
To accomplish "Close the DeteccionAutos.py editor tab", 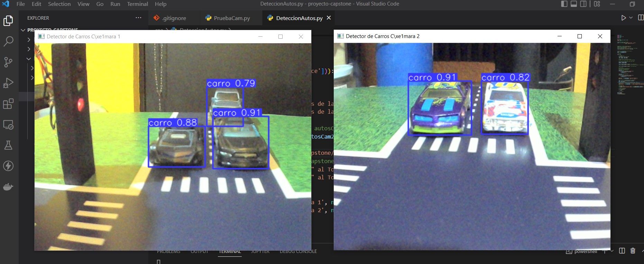I will click(329, 18).
